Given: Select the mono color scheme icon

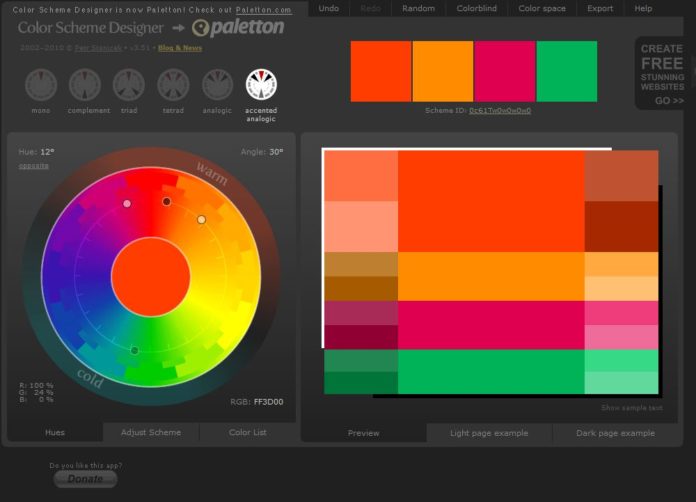Looking at the screenshot, I should click(x=39, y=86).
